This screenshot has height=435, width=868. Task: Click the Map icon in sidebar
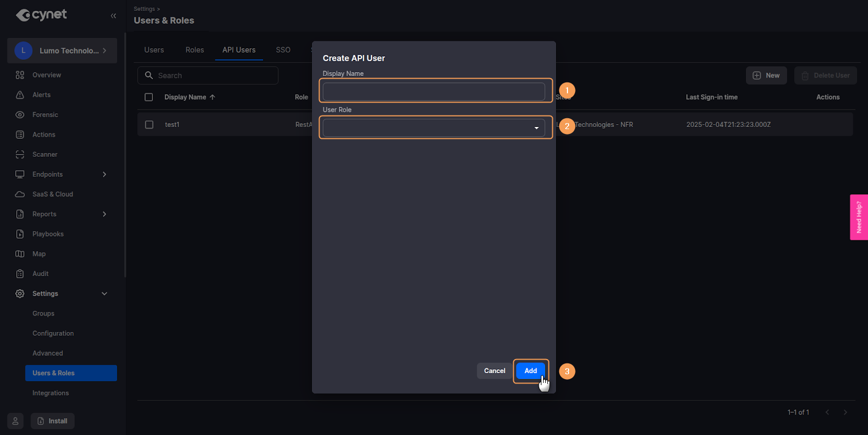pyautogui.click(x=20, y=254)
